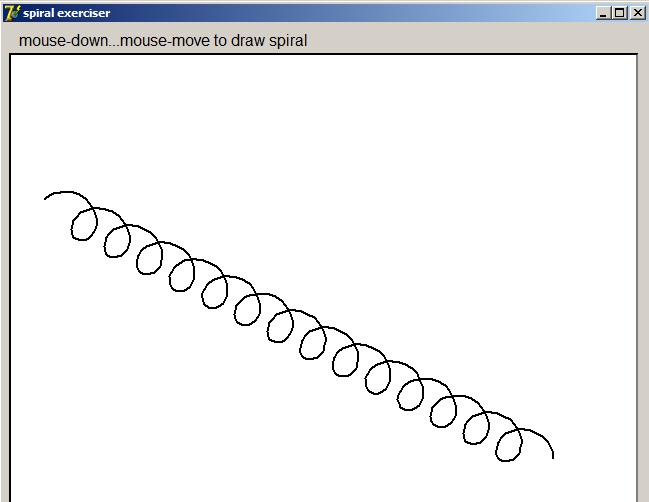Click the Tk feather icon in title bar
This screenshot has width=649, height=502.
11,13
